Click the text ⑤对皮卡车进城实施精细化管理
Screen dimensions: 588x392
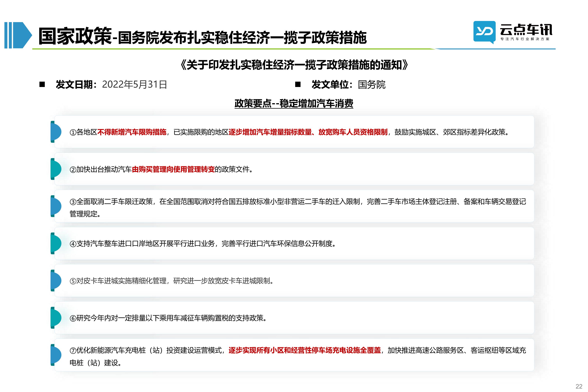(118, 281)
